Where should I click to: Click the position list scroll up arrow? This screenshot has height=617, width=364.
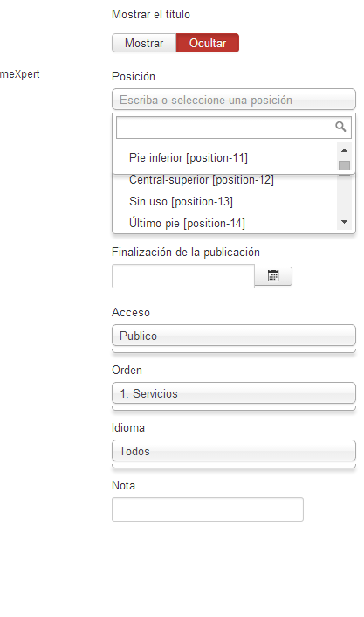coord(344,150)
